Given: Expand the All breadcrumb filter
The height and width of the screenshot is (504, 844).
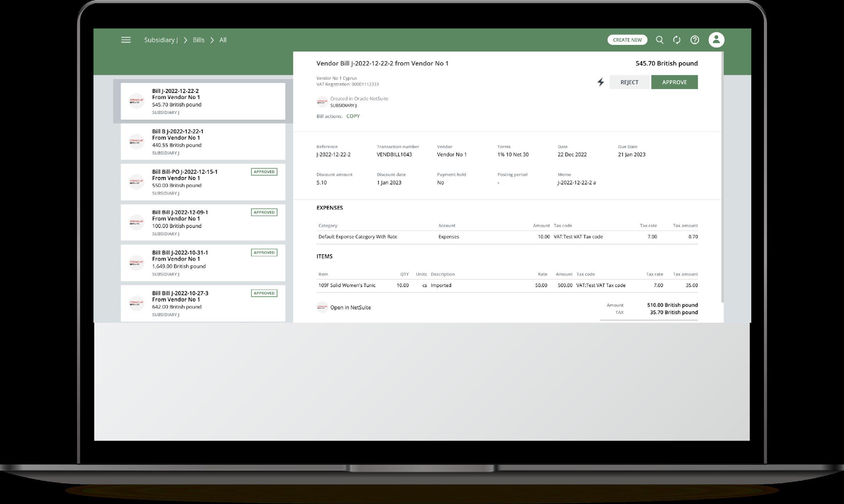Looking at the screenshot, I should [x=223, y=40].
